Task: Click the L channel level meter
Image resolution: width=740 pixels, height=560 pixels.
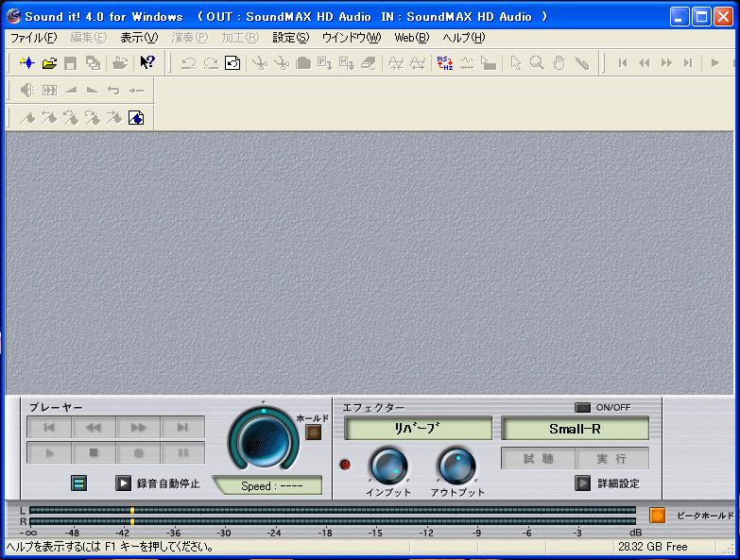Action: click(333, 510)
